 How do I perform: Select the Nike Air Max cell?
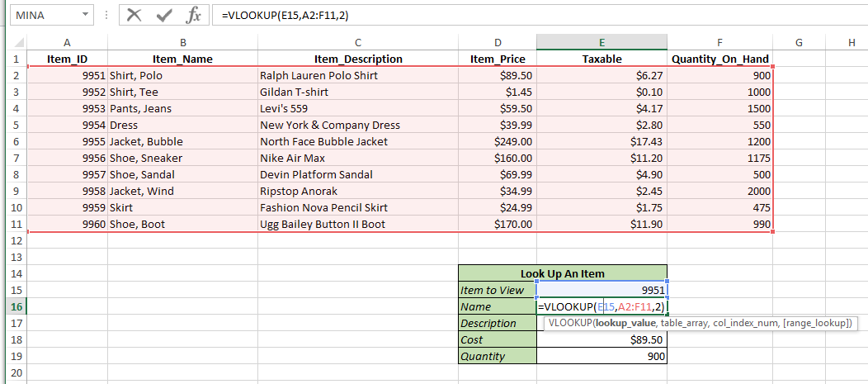[x=358, y=158]
